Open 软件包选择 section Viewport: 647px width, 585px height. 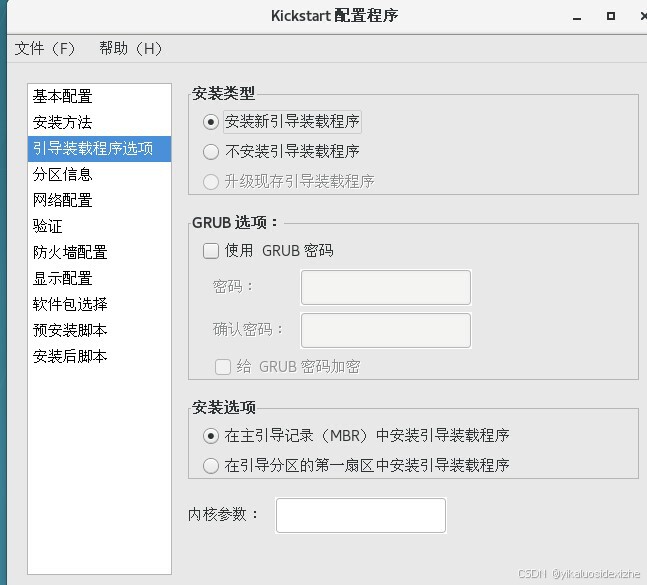tap(99, 304)
